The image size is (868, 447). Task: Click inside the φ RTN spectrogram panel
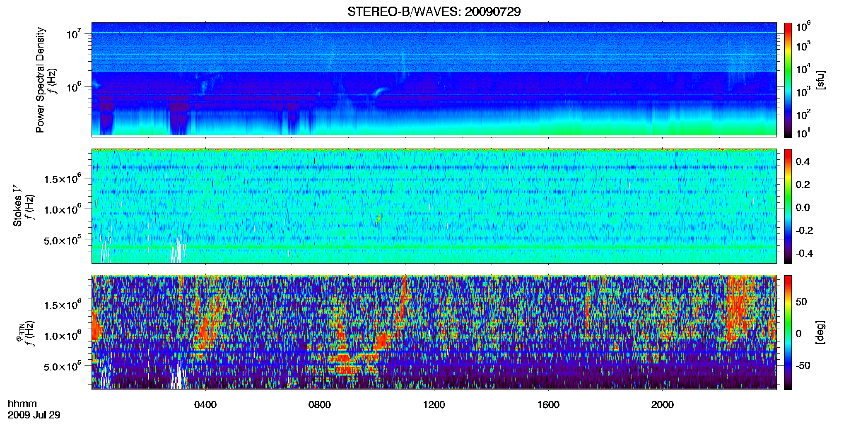(434, 332)
